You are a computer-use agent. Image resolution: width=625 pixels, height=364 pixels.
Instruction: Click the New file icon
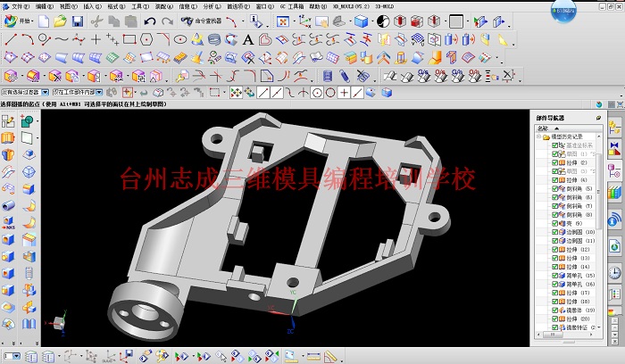44,21
